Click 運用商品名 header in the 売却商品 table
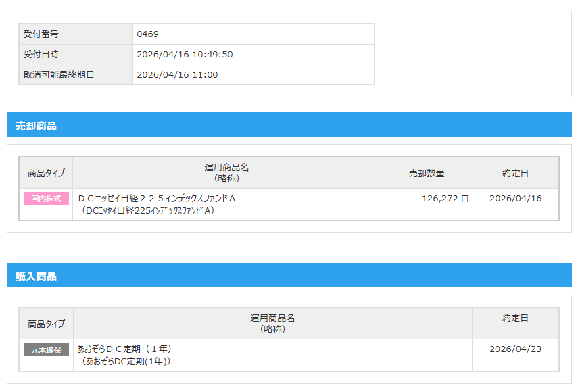Image resolution: width=580 pixels, height=392 pixels. pos(226,173)
